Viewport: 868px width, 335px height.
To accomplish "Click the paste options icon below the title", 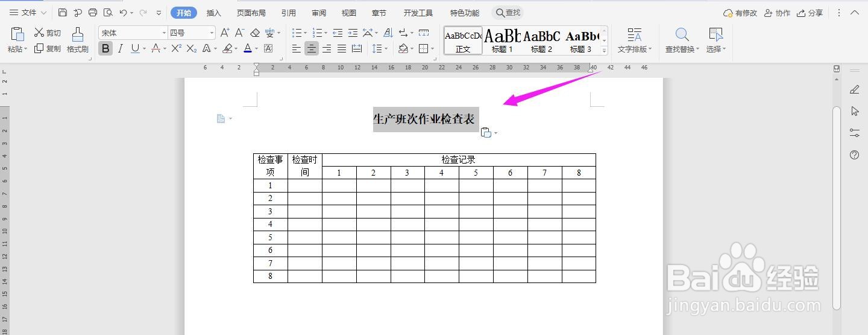I will pos(486,133).
